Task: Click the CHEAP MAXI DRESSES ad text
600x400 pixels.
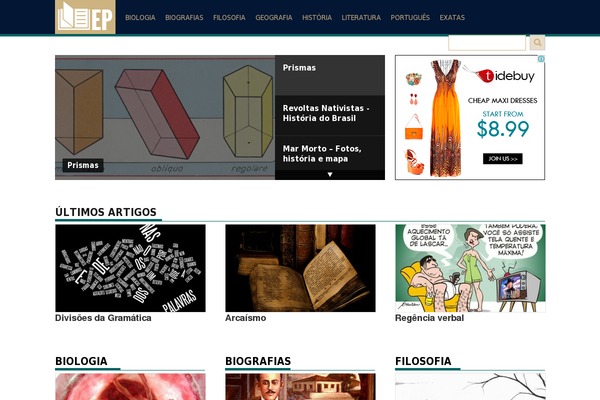Action: 502,101
